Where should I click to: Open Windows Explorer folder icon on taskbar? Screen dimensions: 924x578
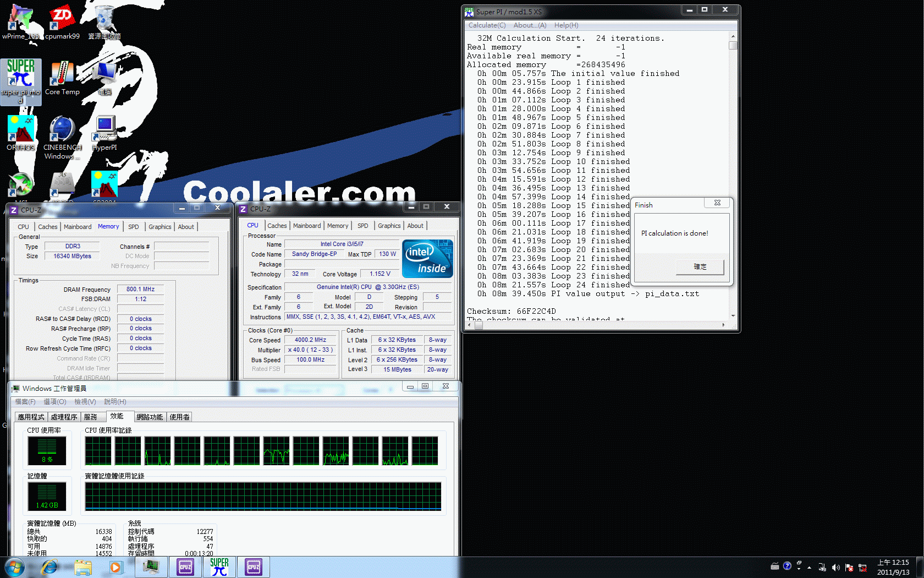pos(83,567)
